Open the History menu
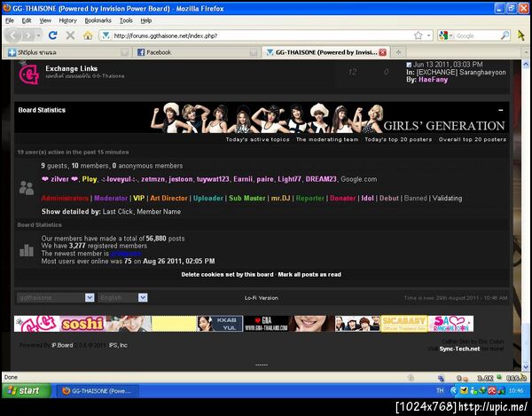Image resolution: width=532 pixels, height=416 pixels. tap(68, 20)
